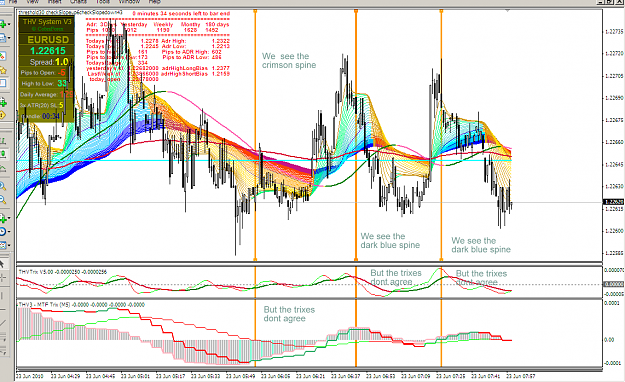Click the '23 Jun 04:29' time axis label
The width and height of the screenshot is (625, 382).
tap(66, 376)
